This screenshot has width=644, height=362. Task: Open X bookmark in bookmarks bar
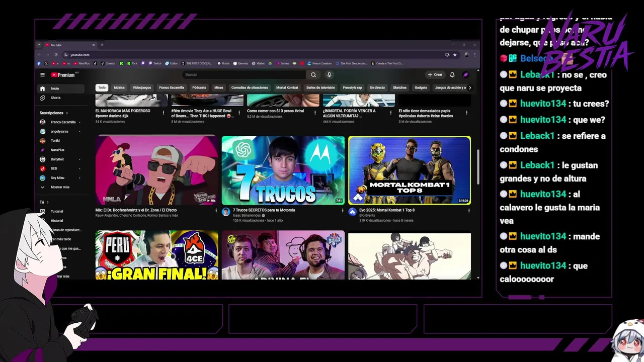click(x=46, y=63)
